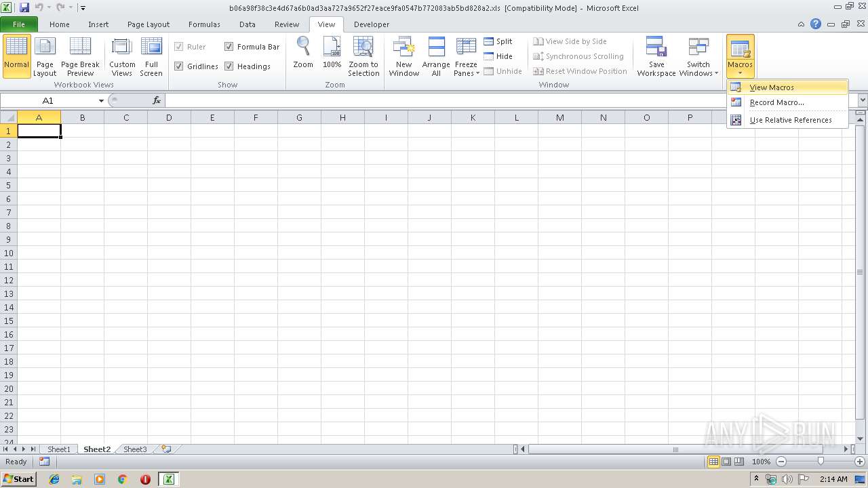Image resolution: width=868 pixels, height=488 pixels.
Task: Open Opera from taskbar
Action: click(x=145, y=479)
